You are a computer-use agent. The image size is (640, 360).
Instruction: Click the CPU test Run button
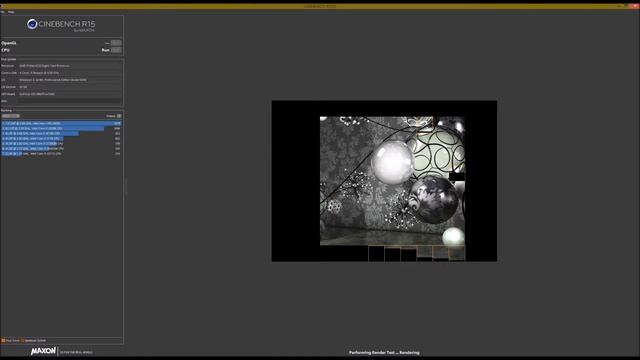pyautogui.click(x=116, y=50)
